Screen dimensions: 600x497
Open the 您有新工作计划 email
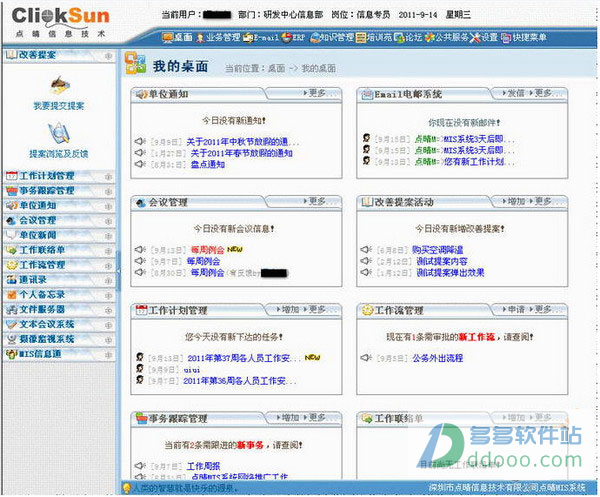point(465,162)
